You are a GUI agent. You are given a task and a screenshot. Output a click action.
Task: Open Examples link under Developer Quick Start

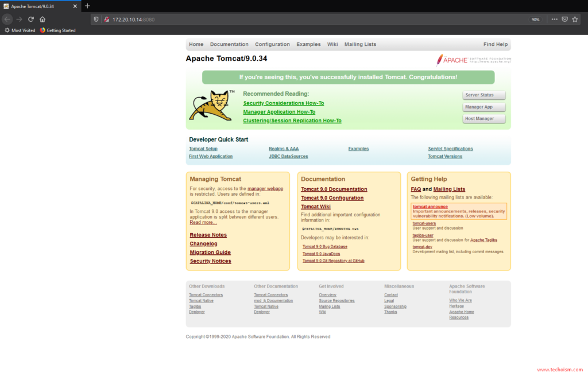pos(358,149)
